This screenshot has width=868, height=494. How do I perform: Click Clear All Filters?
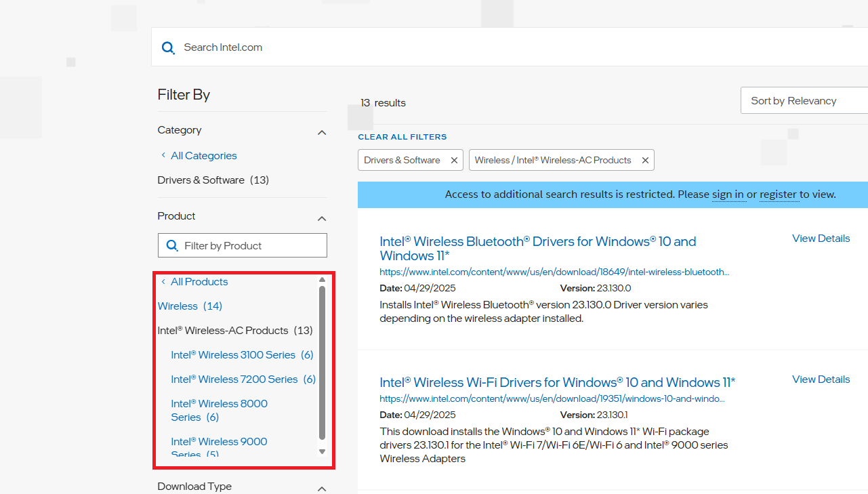tap(402, 137)
